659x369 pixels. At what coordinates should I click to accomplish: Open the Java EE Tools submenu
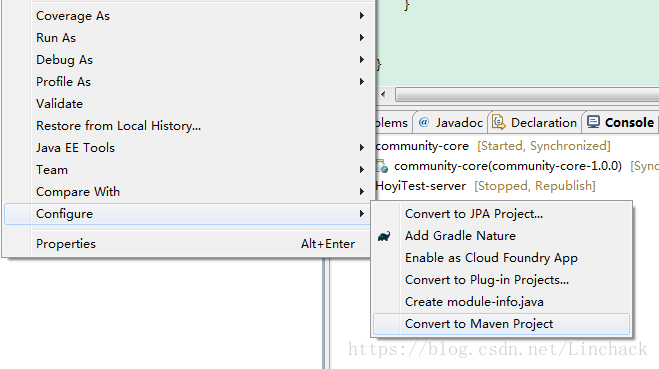coord(187,148)
